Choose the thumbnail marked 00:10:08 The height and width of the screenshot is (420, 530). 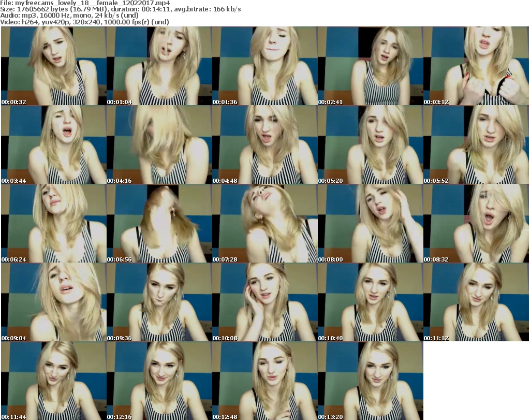(x=264, y=302)
